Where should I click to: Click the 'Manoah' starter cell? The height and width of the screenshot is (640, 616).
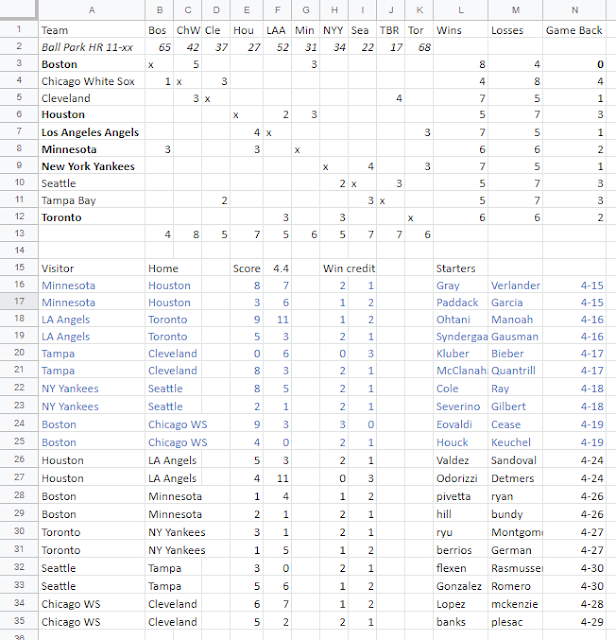coord(515,319)
